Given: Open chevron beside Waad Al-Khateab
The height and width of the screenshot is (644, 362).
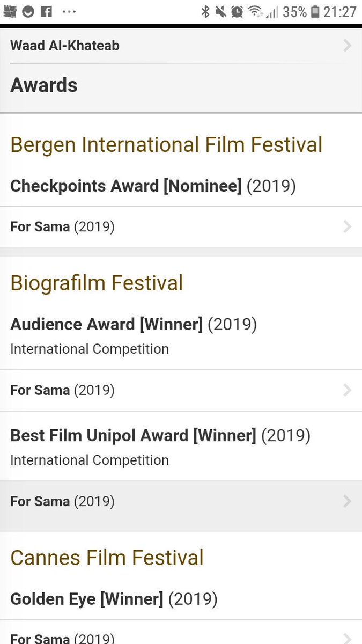Looking at the screenshot, I should coord(348,46).
